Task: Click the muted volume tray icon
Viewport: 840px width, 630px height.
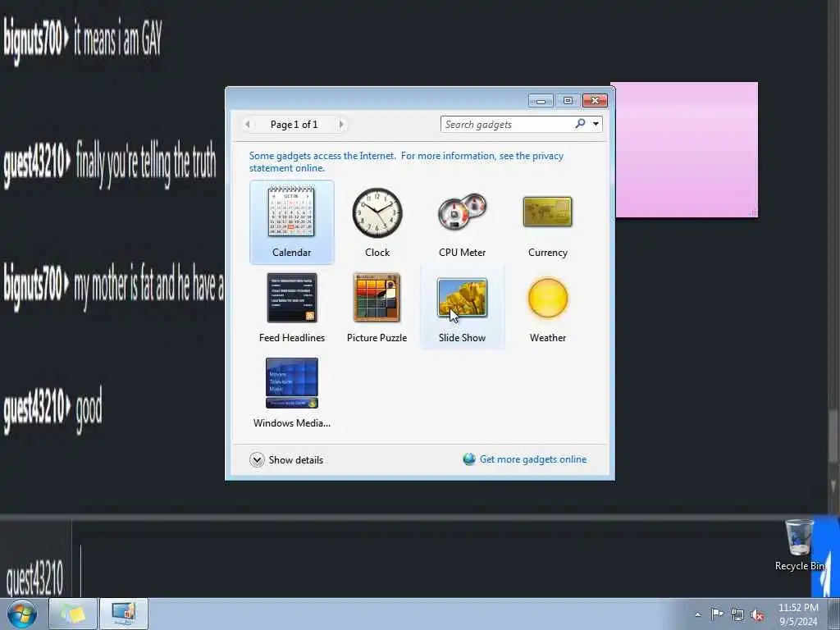Action: 757,614
